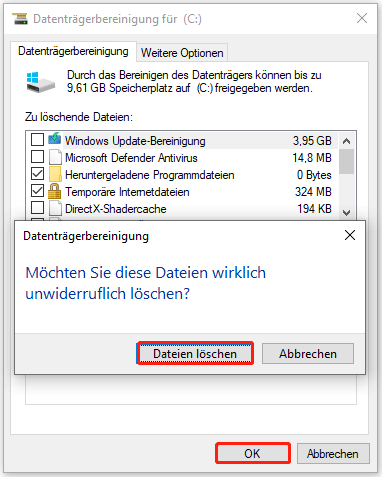Image resolution: width=382 pixels, height=477 pixels.
Task: Close the Datenträgerbereinigung für (C:) window
Action: click(362, 18)
